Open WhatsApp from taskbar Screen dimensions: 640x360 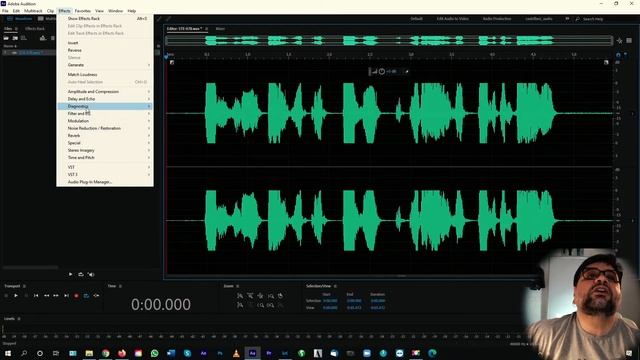click(154, 353)
